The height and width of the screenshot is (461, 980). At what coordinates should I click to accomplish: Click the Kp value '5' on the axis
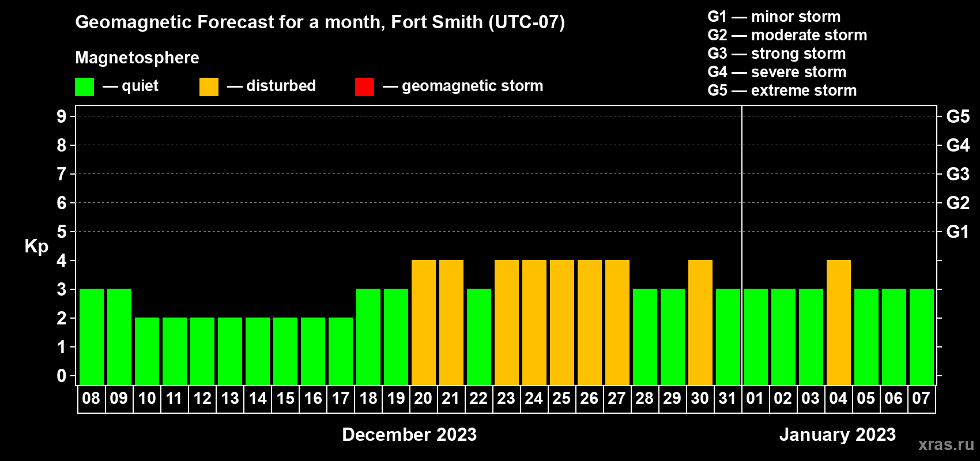[62, 232]
